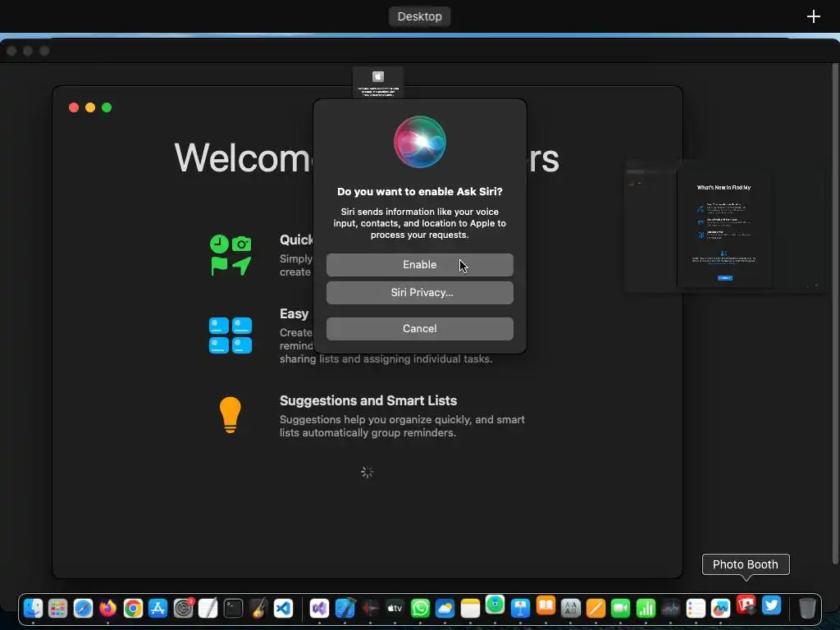Click the Siri orb icon
Viewport: 840px width, 630px height.
pos(419,142)
